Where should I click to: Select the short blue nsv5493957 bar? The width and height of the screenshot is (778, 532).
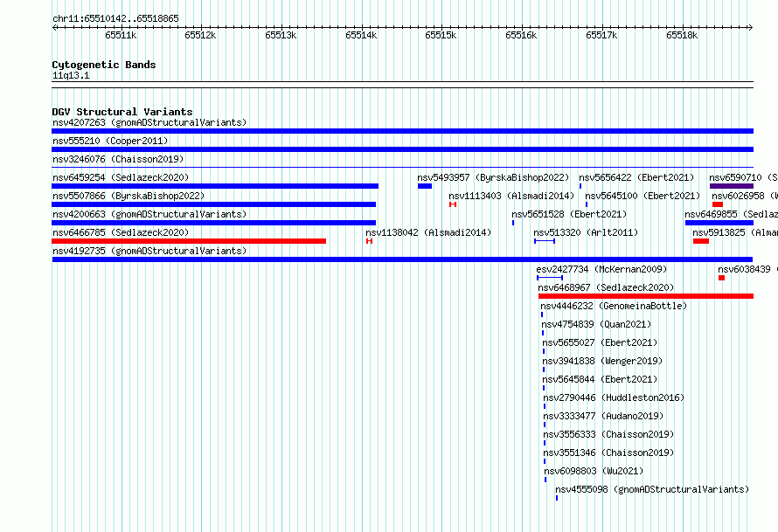(425, 186)
